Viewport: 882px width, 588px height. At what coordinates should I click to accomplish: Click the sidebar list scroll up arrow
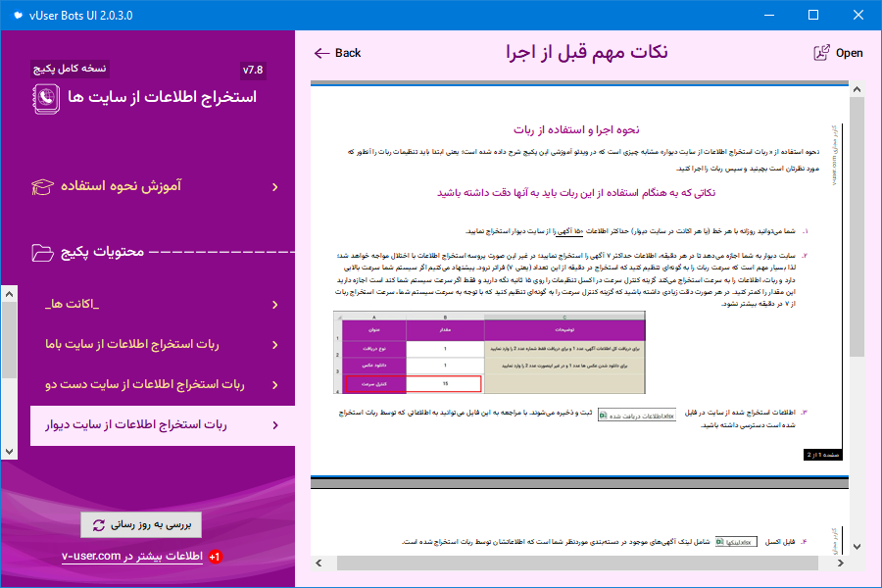pos(9,294)
